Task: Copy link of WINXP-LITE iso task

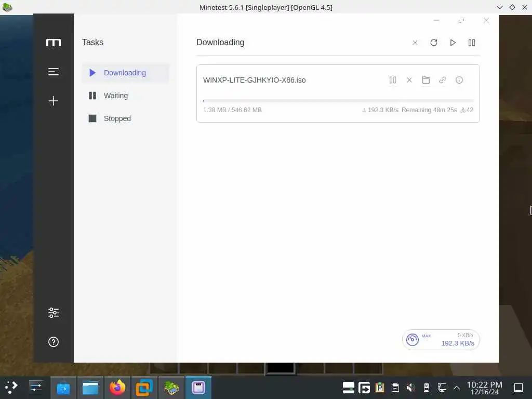Action: 443,80
